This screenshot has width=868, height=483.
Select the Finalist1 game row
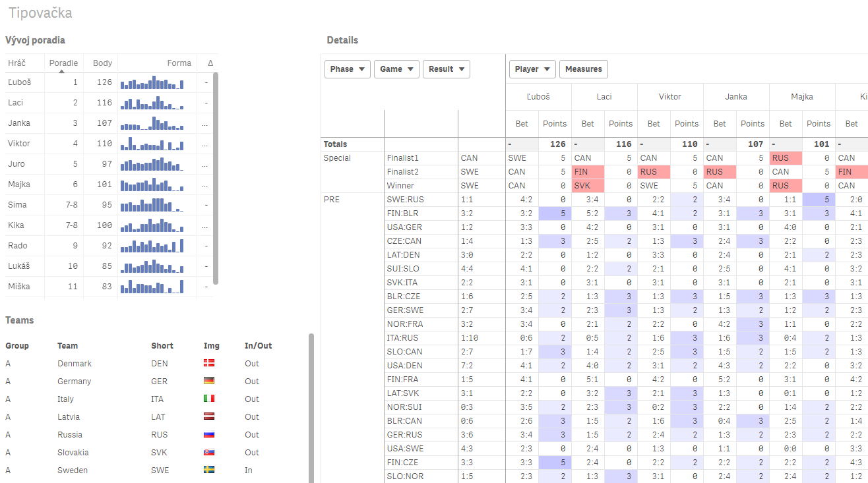tap(421, 157)
